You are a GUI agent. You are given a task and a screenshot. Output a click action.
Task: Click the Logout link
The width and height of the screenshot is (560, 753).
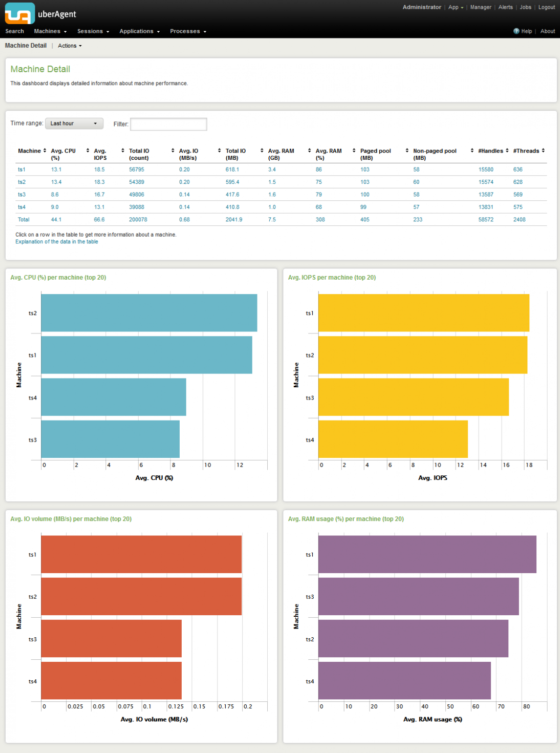[546, 8]
